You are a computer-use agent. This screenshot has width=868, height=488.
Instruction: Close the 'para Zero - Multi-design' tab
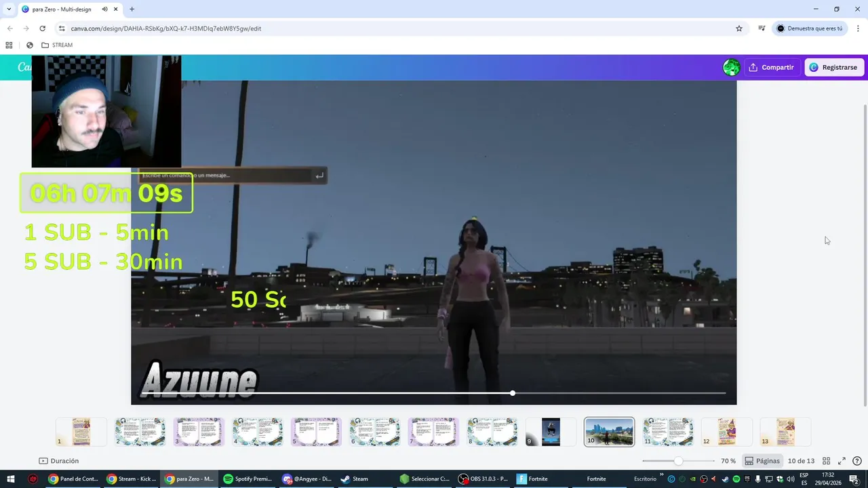click(x=116, y=9)
